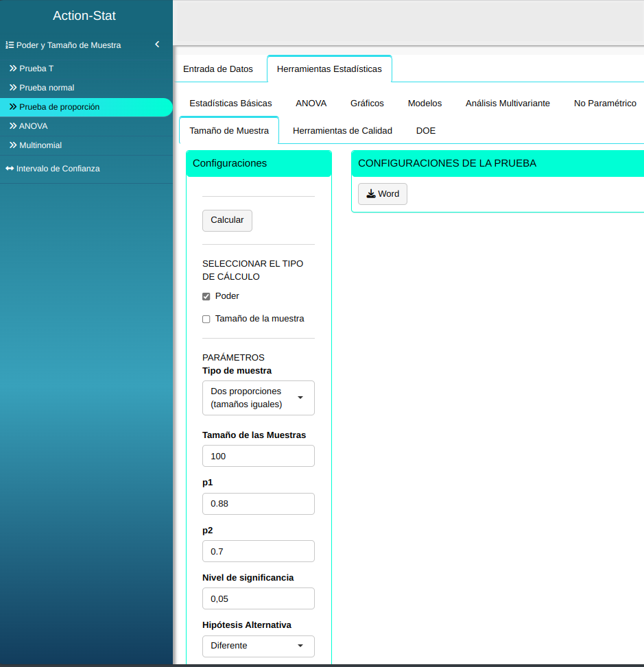Open the Herramientas de Calidad tab
This screenshot has width=644, height=667.
342,131
